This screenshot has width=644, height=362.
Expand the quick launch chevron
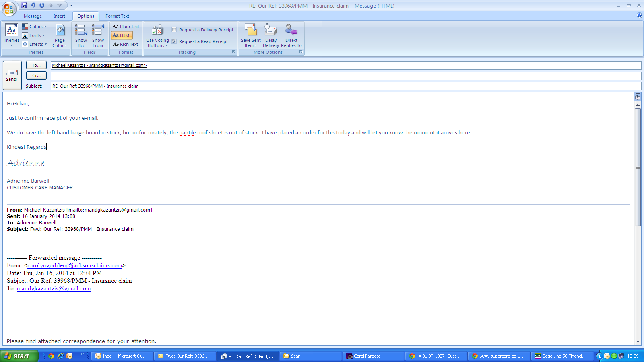tap(83, 354)
